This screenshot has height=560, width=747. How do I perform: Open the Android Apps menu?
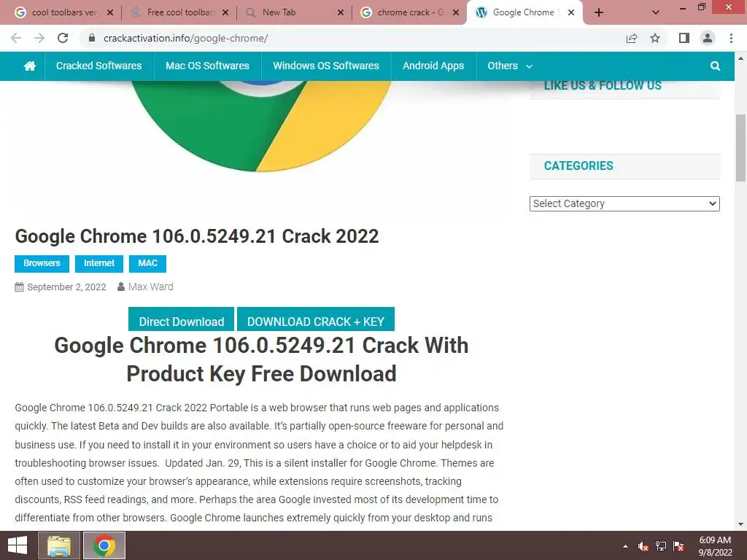click(x=433, y=66)
